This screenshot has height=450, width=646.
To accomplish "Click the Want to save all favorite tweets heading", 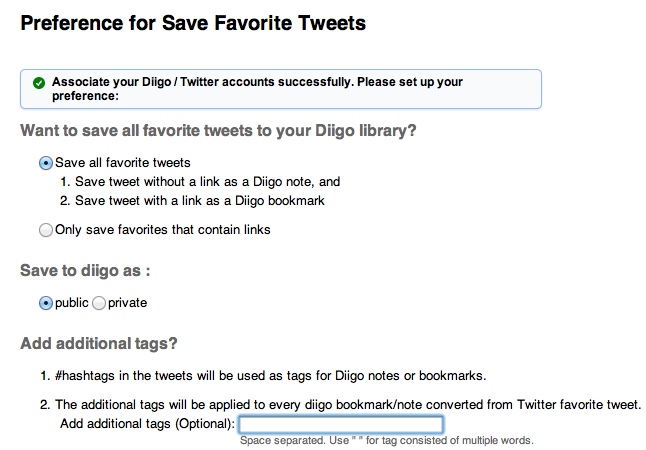I will (x=218, y=131).
